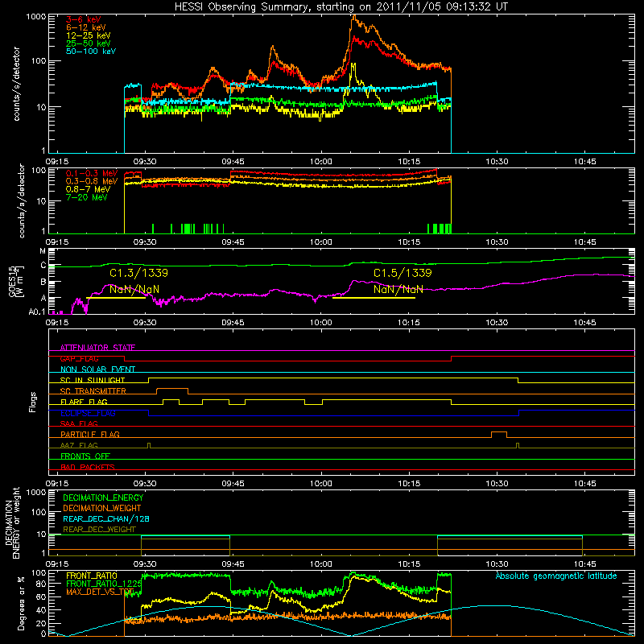
Task: Click the 7-20 MeV legend entry
Action: tap(87, 197)
